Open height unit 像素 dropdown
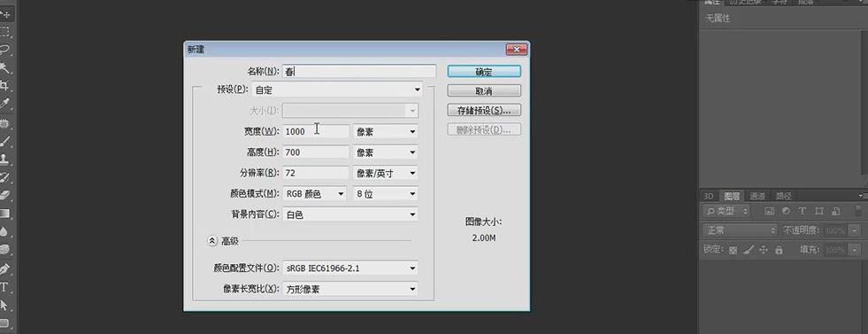This screenshot has width=868, height=334. coord(385,152)
